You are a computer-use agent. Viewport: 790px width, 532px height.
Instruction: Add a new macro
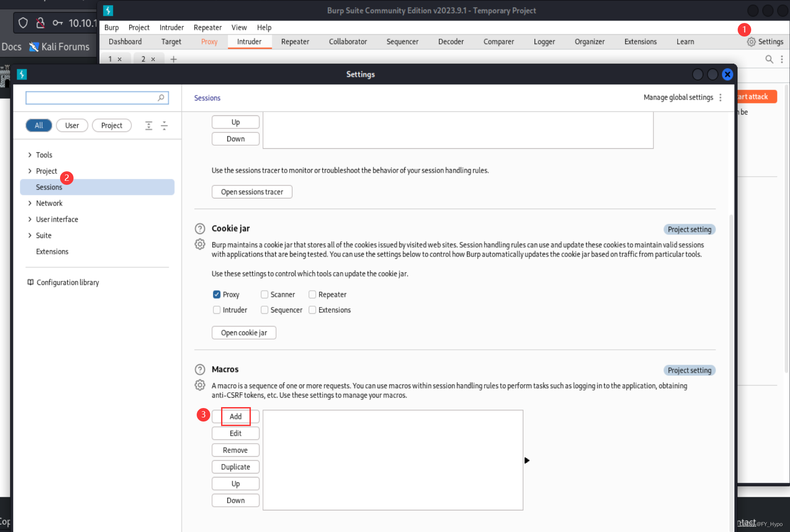(x=236, y=416)
